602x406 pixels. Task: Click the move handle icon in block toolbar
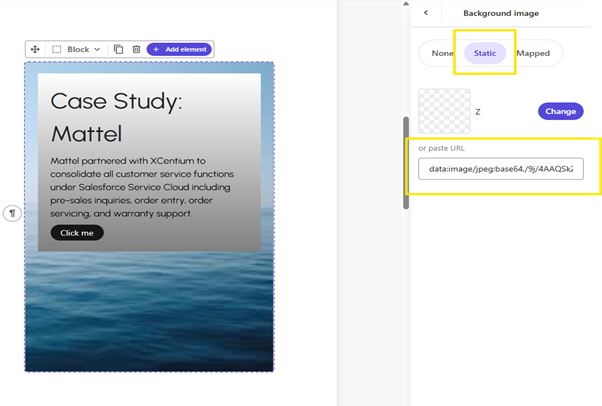click(35, 49)
